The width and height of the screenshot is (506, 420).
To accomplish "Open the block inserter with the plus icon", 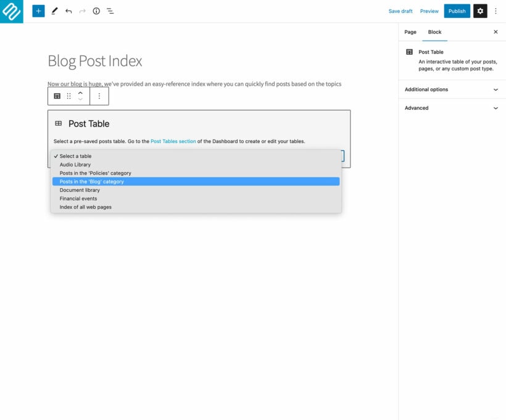I will point(38,10).
